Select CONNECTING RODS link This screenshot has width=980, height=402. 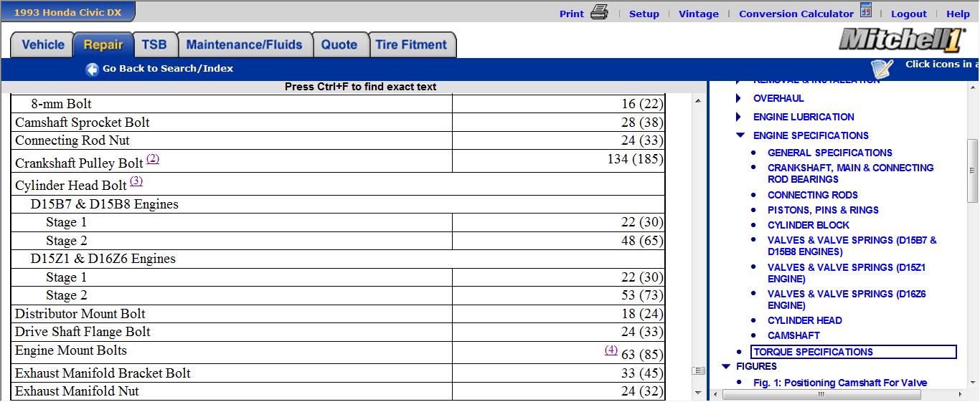coord(813,195)
